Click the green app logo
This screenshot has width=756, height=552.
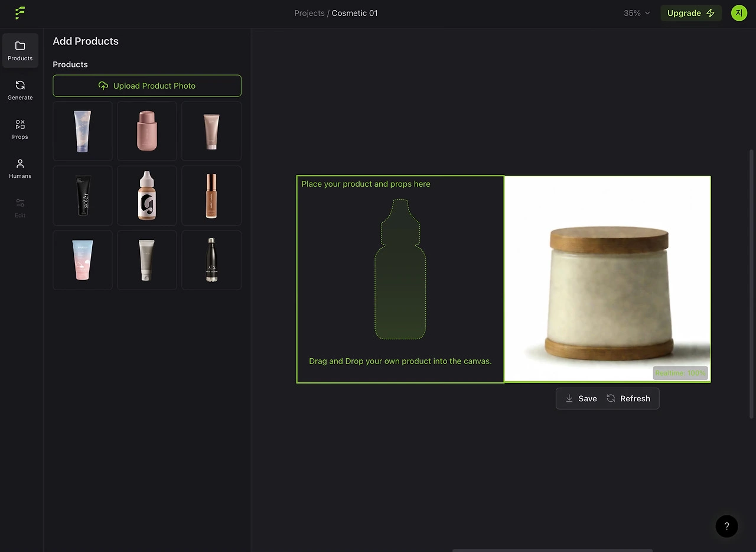(x=20, y=13)
